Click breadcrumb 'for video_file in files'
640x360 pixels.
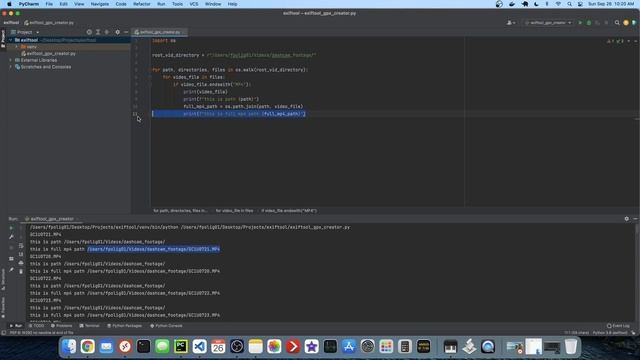coord(234,211)
